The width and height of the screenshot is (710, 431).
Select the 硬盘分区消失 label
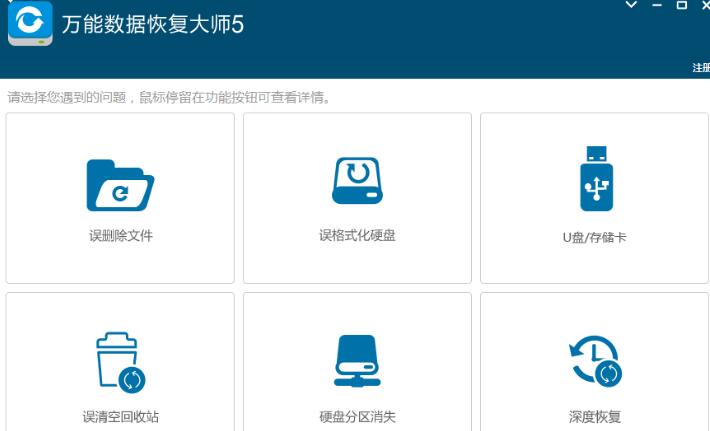tap(357, 417)
